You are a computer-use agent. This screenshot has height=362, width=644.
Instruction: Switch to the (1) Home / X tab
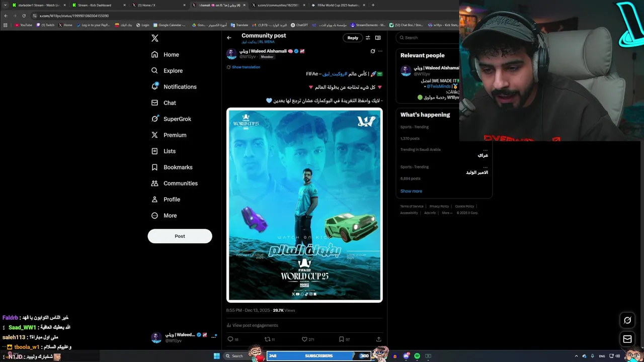point(157,5)
